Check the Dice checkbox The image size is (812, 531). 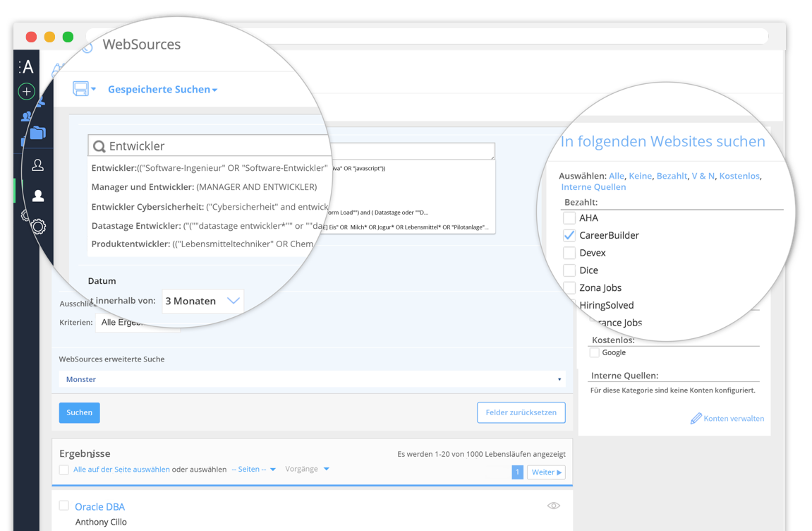tap(569, 270)
